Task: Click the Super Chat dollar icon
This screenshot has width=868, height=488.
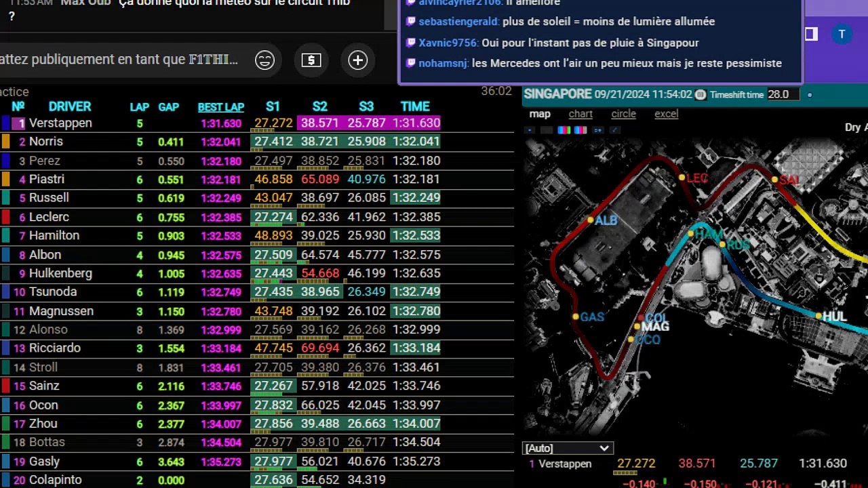Action: tap(311, 60)
